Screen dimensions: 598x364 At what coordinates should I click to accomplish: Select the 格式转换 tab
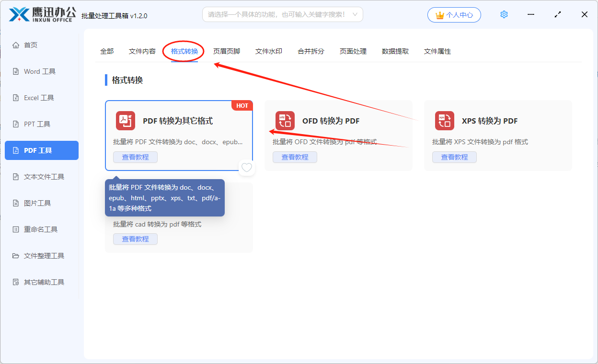click(184, 51)
